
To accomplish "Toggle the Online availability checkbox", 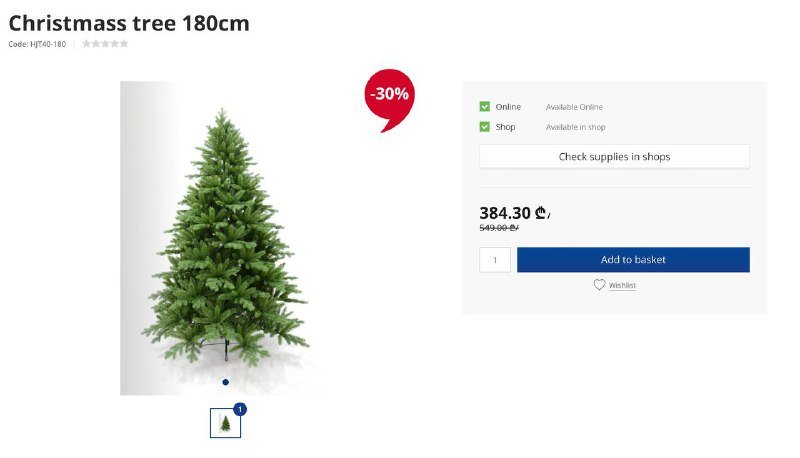I will (485, 107).
